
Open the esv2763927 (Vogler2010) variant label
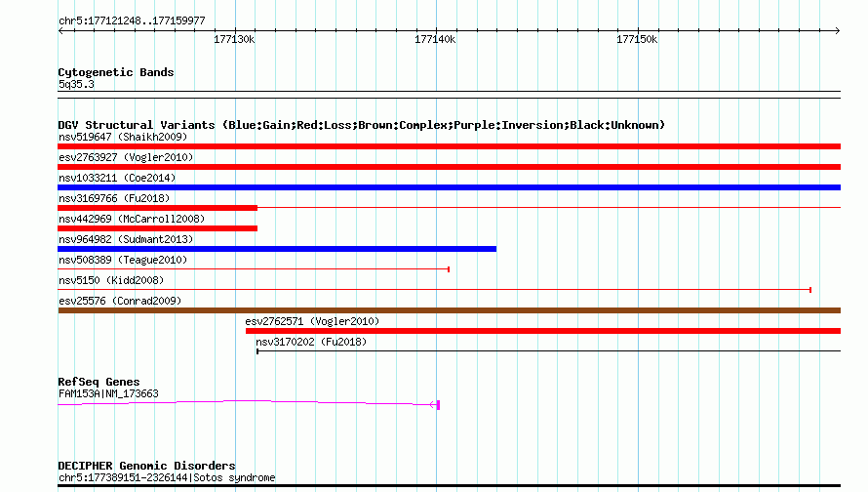126,157
